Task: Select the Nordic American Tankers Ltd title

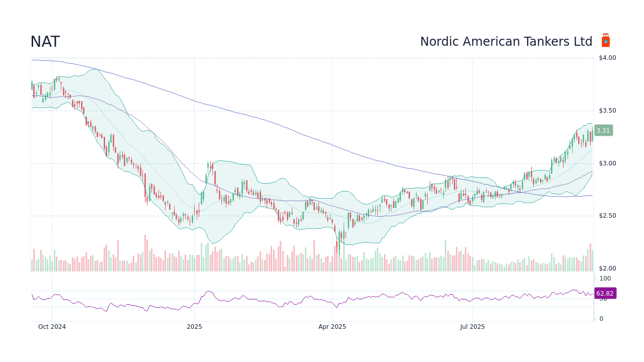Action: pyautogui.click(x=506, y=42)
